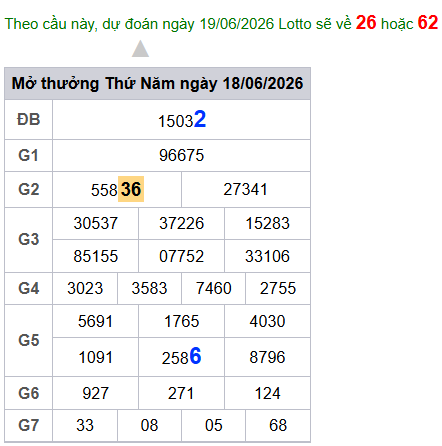Click G3 number 30537
Image resolution: width=442 pixels, height=446 pixels.
[x=96, y=223]
